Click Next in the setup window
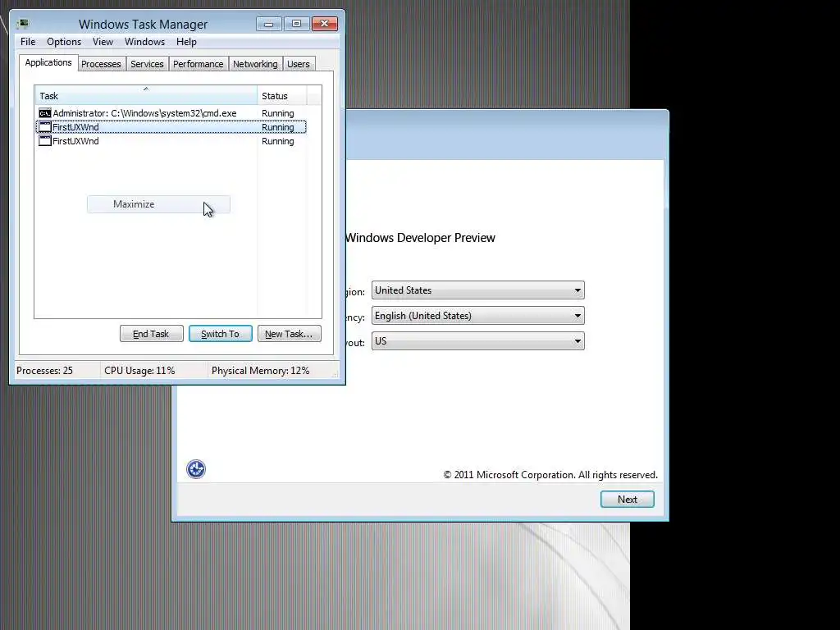Screen dimensions: 840x630 tap(628, 500)
